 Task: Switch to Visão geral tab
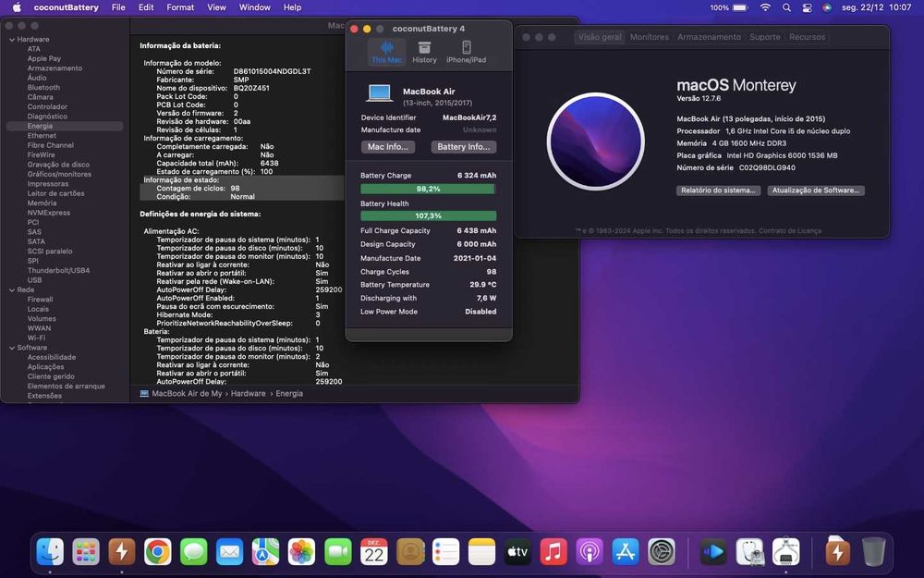pos(600,37)
